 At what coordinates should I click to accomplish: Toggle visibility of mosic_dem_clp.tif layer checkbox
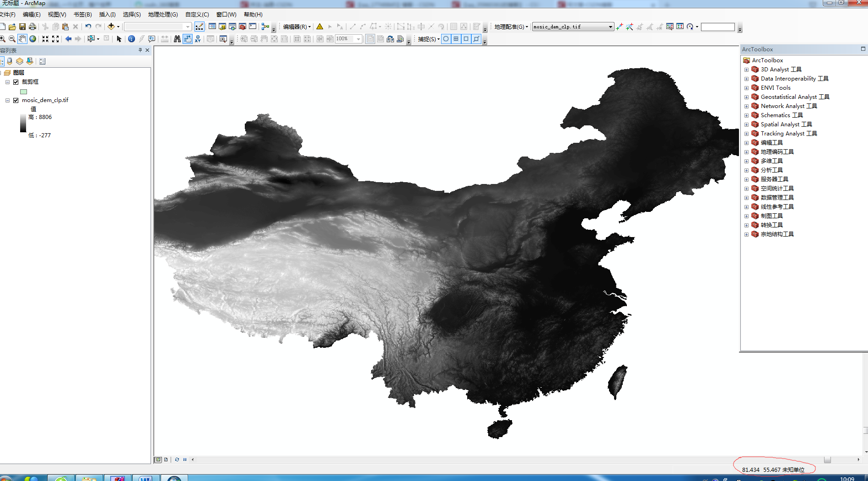click(x=16, y=100)
